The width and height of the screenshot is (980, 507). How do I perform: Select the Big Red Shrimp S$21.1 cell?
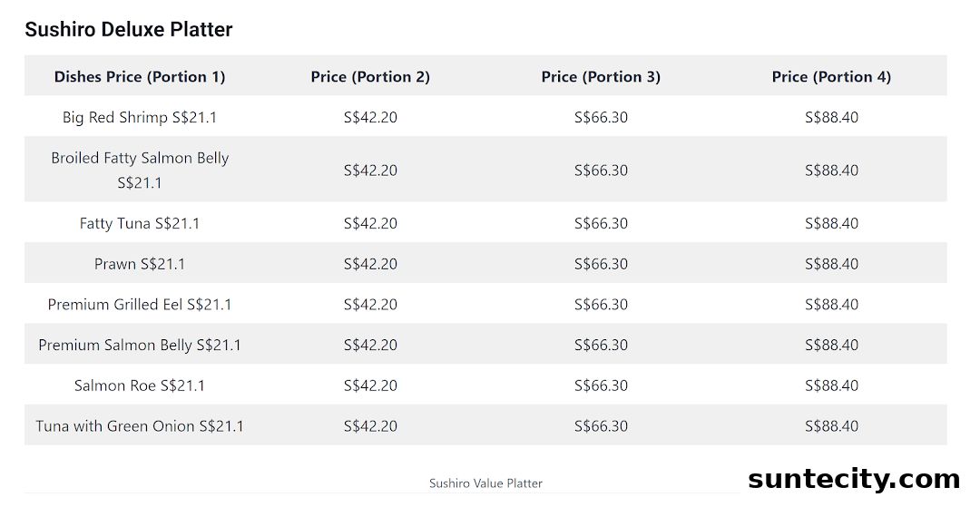click(140, 117)
